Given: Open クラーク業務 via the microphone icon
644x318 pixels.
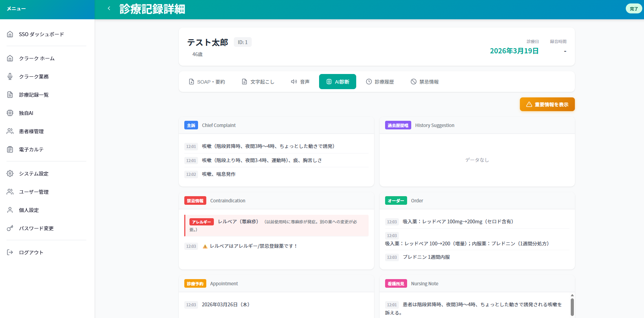Looking at the screenshot, I should click(x=10, y=76).
